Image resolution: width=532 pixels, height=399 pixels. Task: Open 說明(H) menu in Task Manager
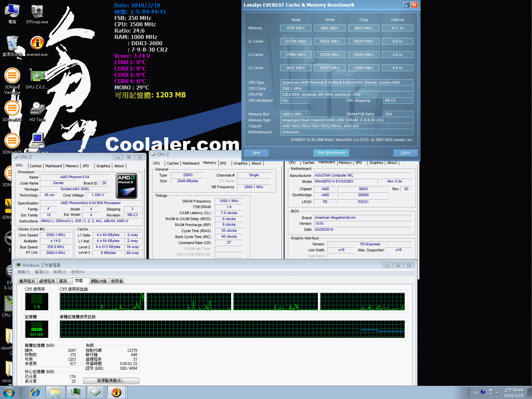(78, 272)
